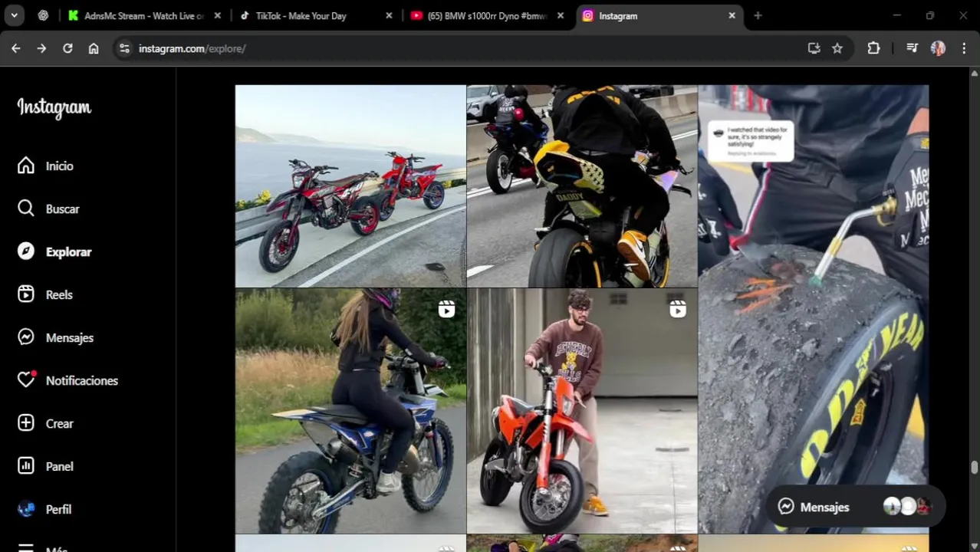Open the Panel chart icon

pos(26,466)
